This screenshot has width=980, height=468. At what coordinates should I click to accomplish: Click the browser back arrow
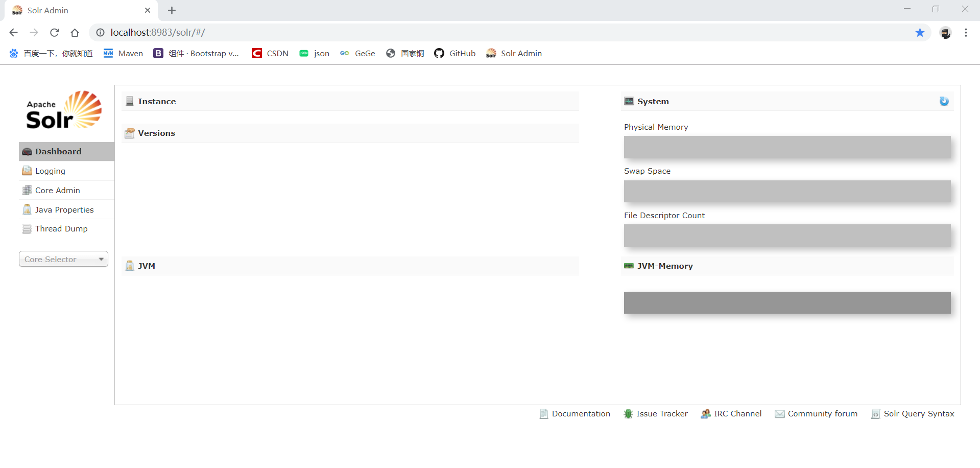(14, 33)
